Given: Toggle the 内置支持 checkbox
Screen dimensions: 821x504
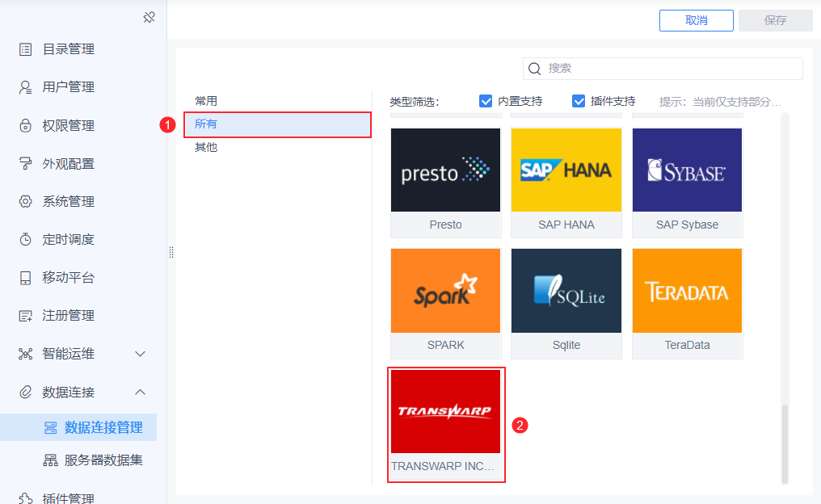Looking at the screenshot, I should pos(486,101).
